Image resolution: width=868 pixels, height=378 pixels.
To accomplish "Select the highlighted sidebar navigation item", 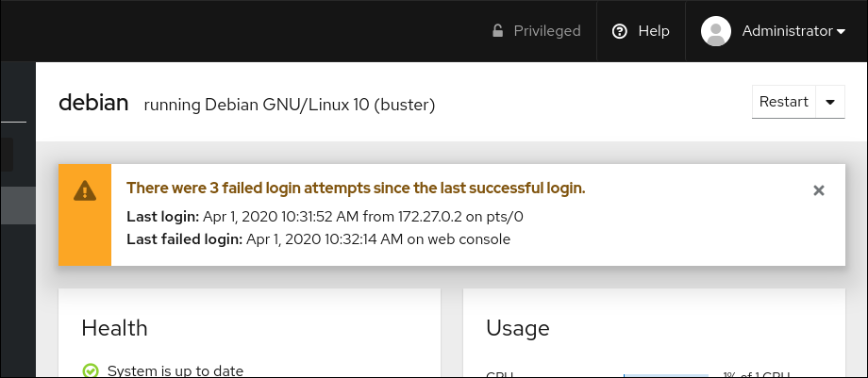I will [x=17, y=205].
